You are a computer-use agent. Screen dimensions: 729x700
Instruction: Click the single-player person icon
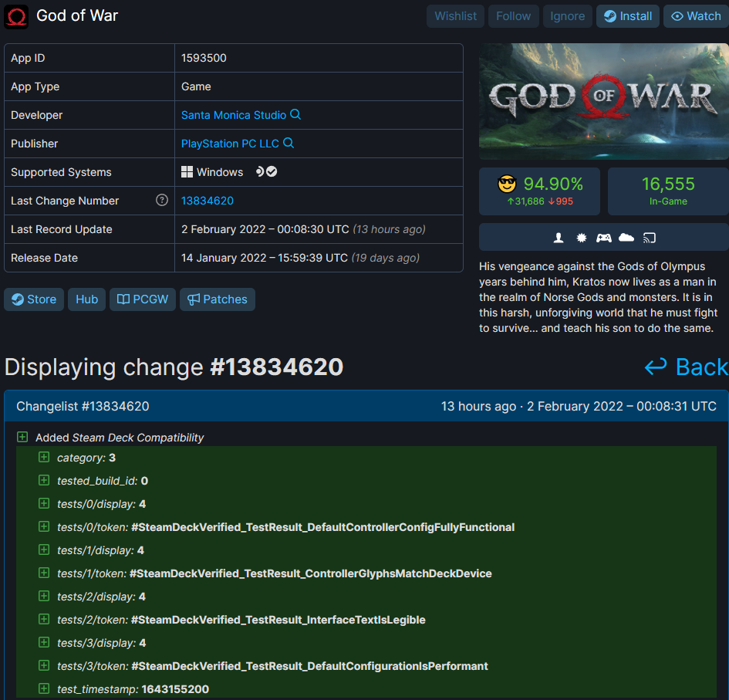559,238
